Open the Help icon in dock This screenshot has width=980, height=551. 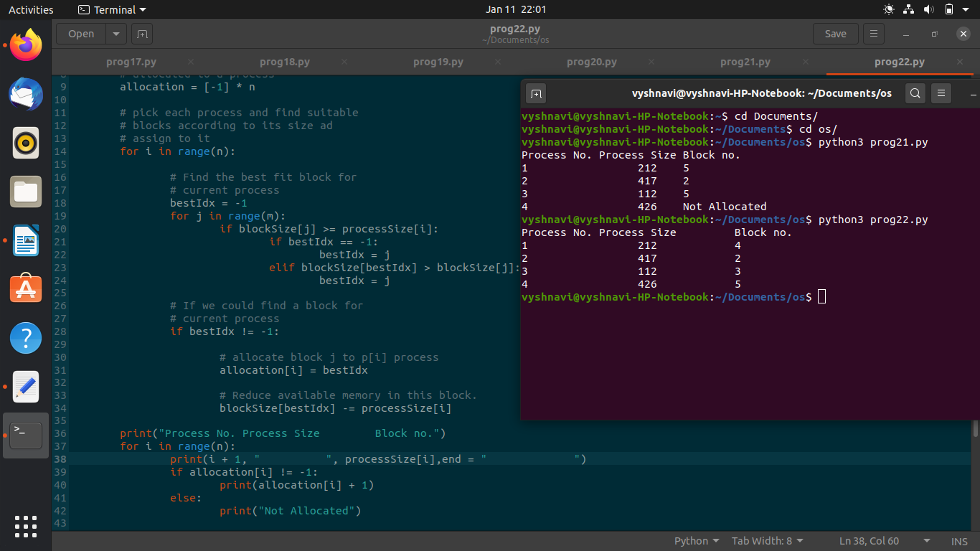tap(26, 338)
